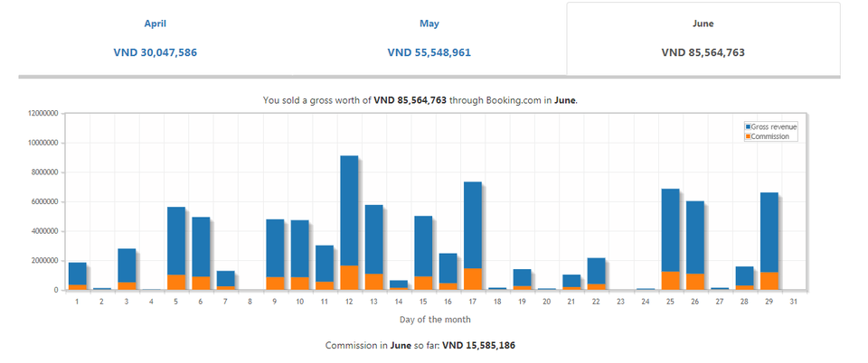The image size is (868, 363).
Task: Click the y-axis label 4000000
Action: click(x=44, y=231)
